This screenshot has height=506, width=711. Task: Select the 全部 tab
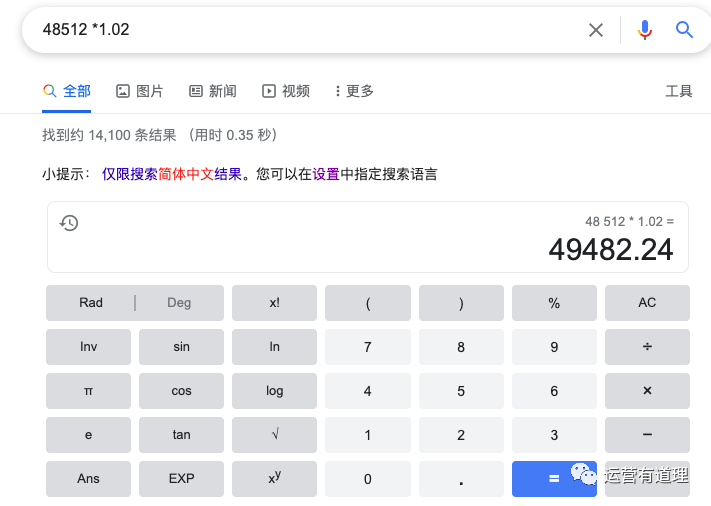(67, 91)
